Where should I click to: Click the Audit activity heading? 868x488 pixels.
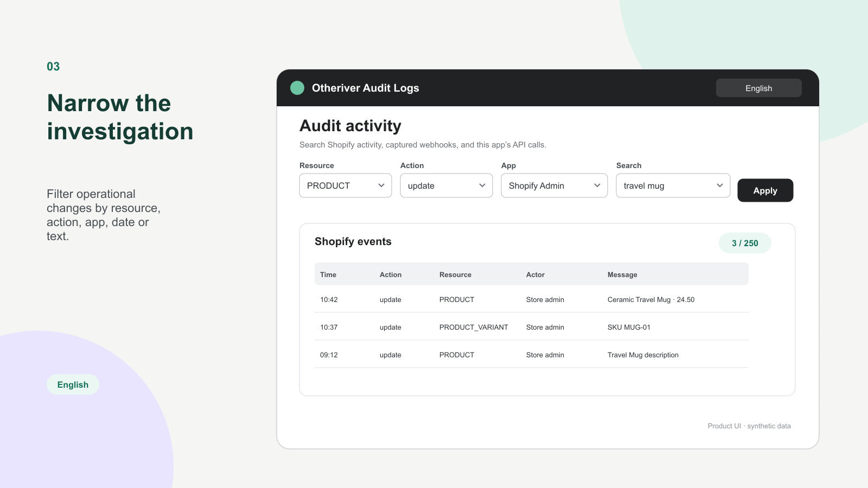(350, 126)
